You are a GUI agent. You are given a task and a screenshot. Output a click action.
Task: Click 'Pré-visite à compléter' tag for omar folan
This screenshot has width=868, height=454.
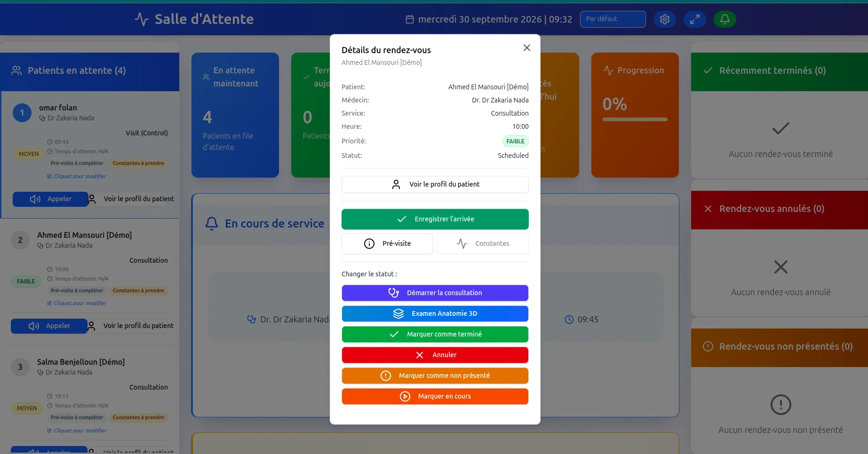pyautogui.click(x=77, y=163)
